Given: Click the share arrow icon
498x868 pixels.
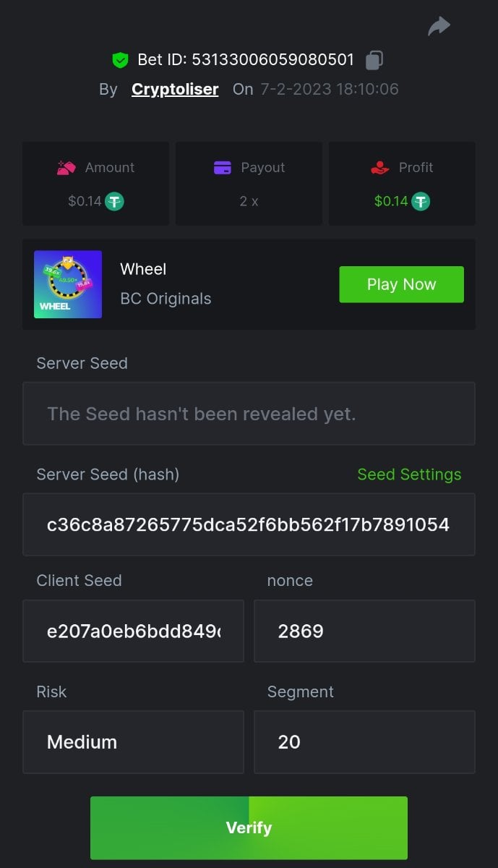Looking at the screenshot, I should point(439,27).
